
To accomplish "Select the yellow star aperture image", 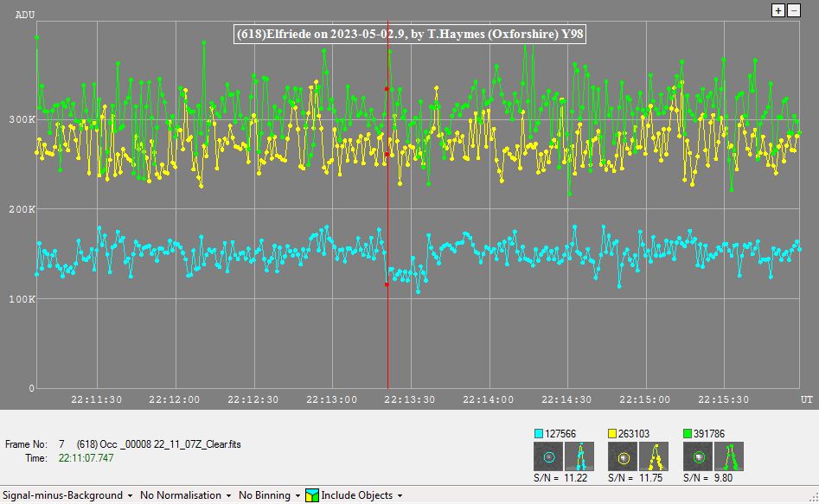I will point(623,456).
